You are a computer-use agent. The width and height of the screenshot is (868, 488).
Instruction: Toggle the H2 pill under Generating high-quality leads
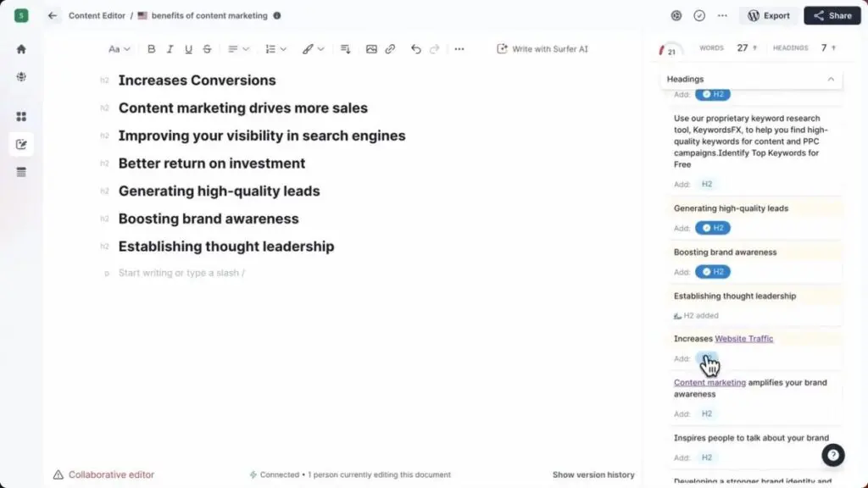[712, 228]
